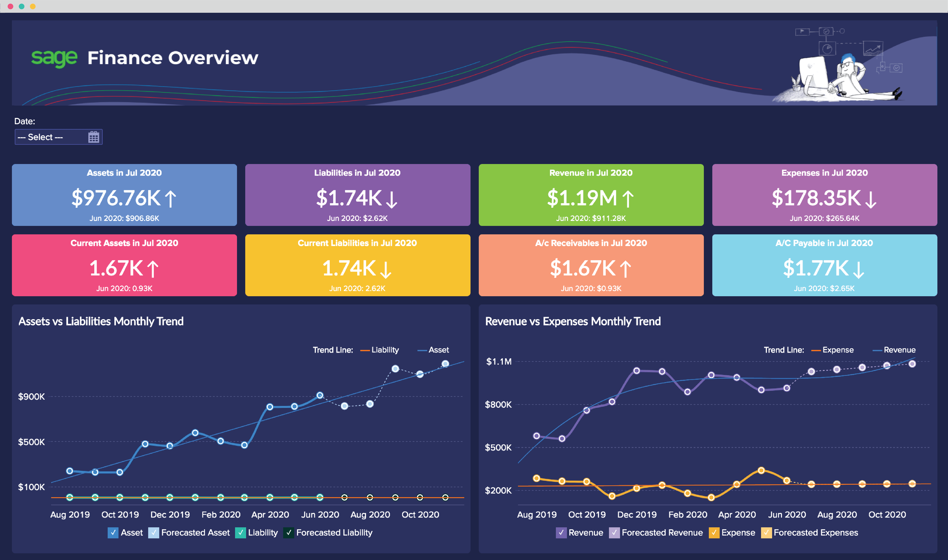The image size is (948, 560).
Task: Click the down arrow on Expenses card
Action: (x=871, y=200)
